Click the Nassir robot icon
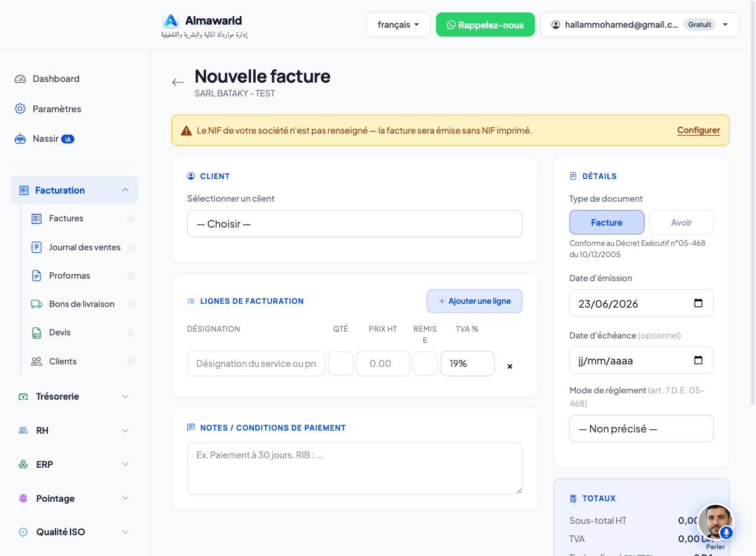The image size is (756, 556). 20,139
